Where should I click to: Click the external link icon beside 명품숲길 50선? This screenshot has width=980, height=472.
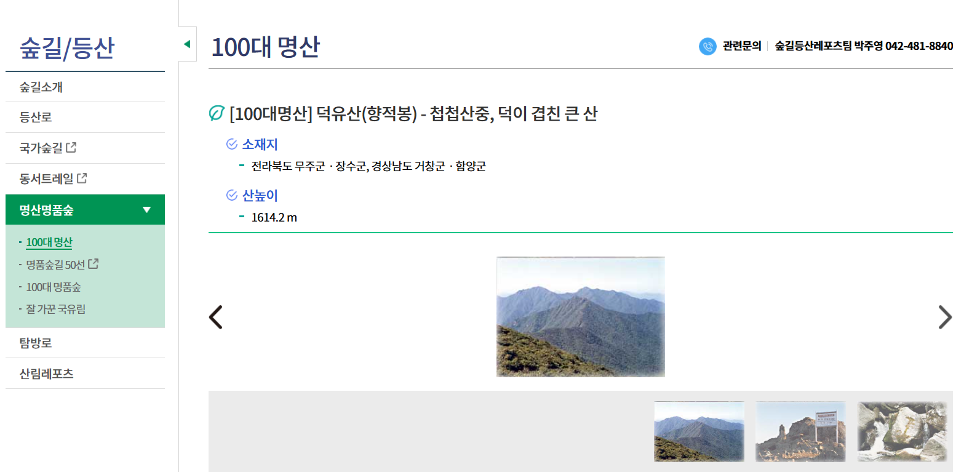[x=94, y=264]
